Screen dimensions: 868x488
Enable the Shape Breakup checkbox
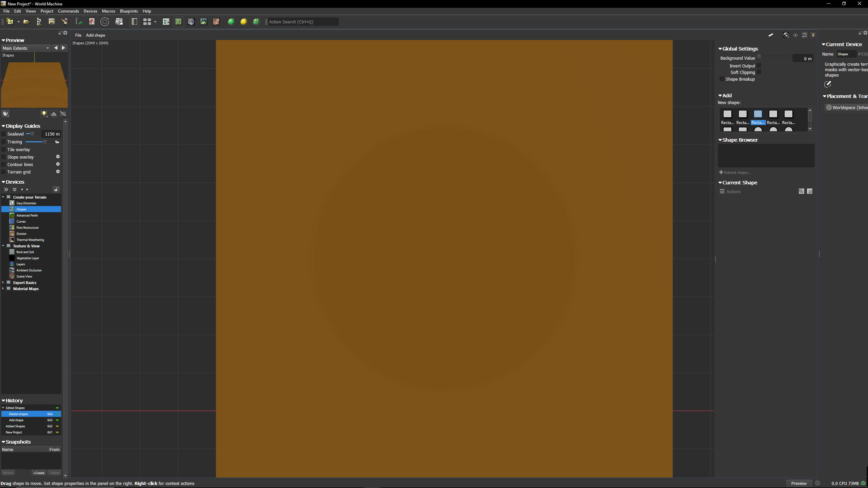722,79
